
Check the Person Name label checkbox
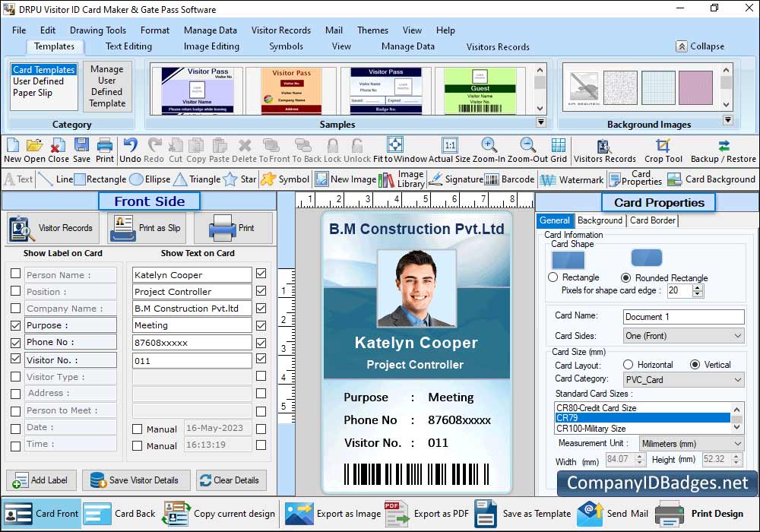click(x=15, y=274)
